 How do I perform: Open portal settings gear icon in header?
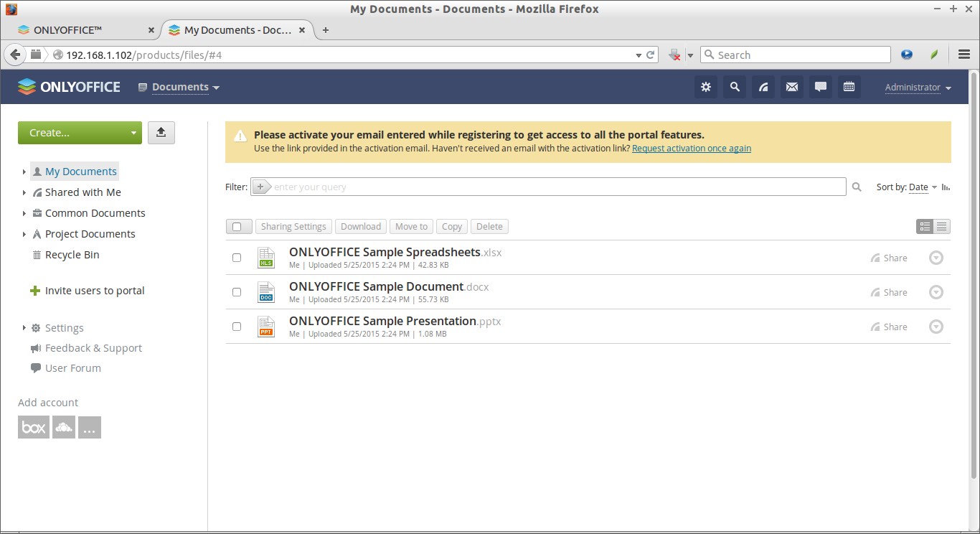pos(706,87)
